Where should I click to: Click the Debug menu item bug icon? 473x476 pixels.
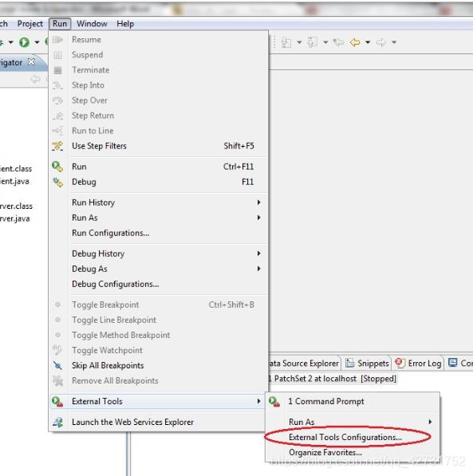tap(57, 182)
